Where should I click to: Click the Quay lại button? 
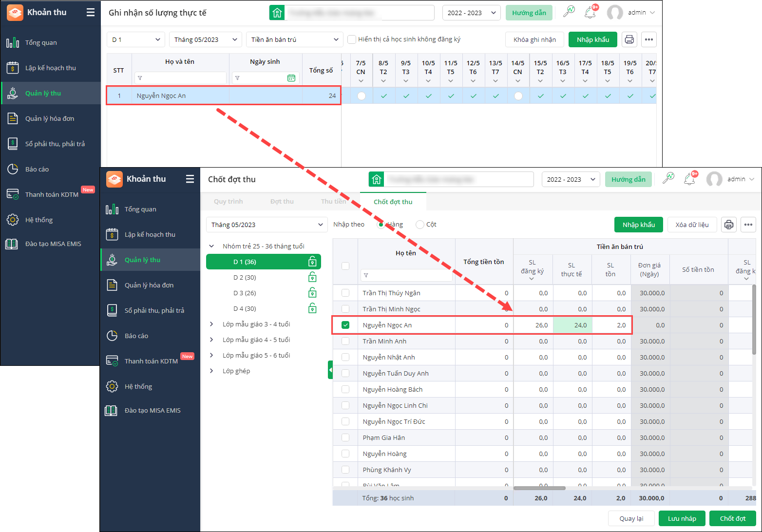coord(631,518)
